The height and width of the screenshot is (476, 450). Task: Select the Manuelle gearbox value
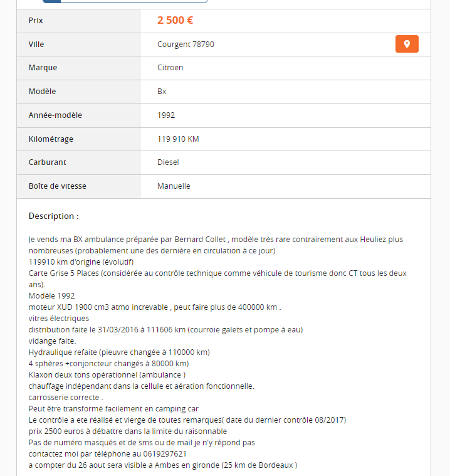(174, 186)
